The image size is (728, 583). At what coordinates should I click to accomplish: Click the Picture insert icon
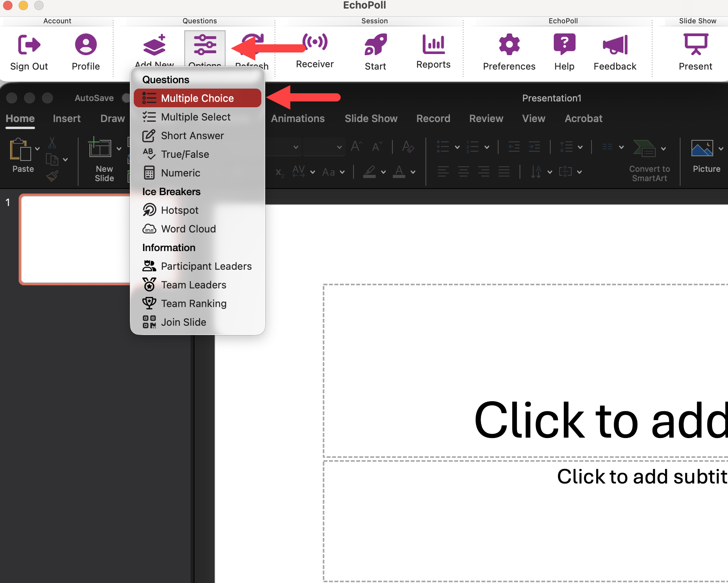coord(702,148)
